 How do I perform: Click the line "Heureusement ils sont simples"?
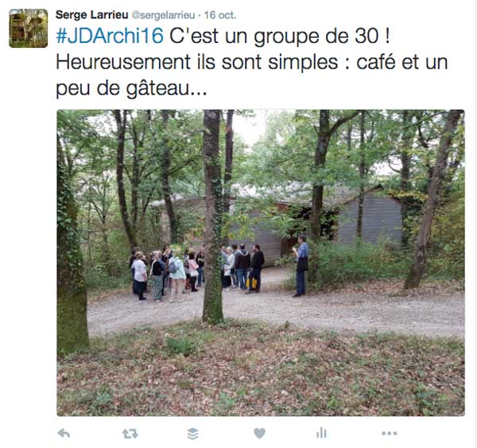pos(197,62)
